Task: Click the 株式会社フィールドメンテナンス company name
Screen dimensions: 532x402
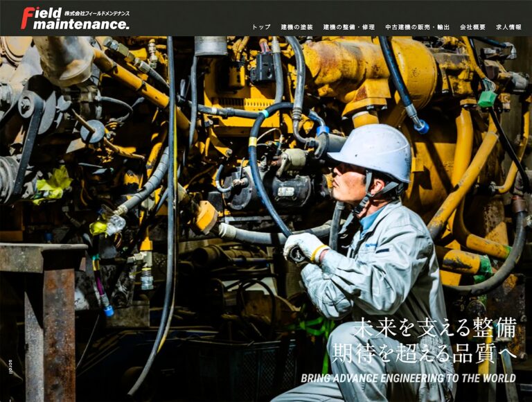Action: [x=96, y=13]
